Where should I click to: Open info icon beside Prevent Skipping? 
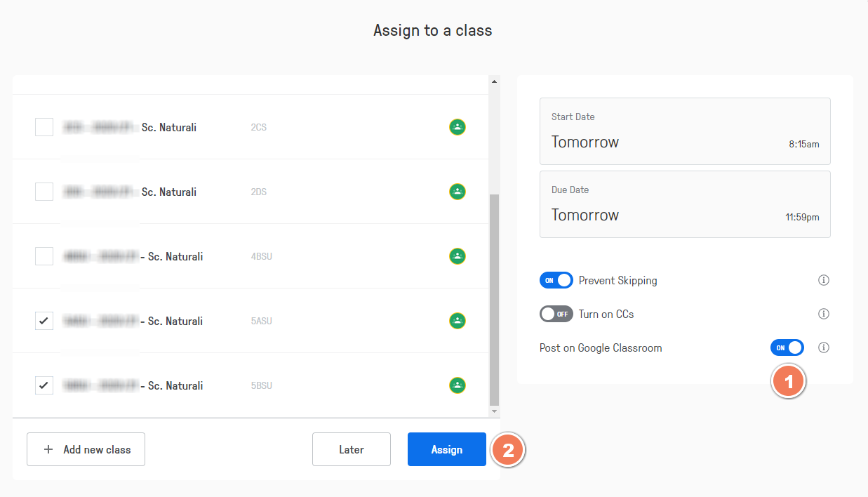(824, 280)
